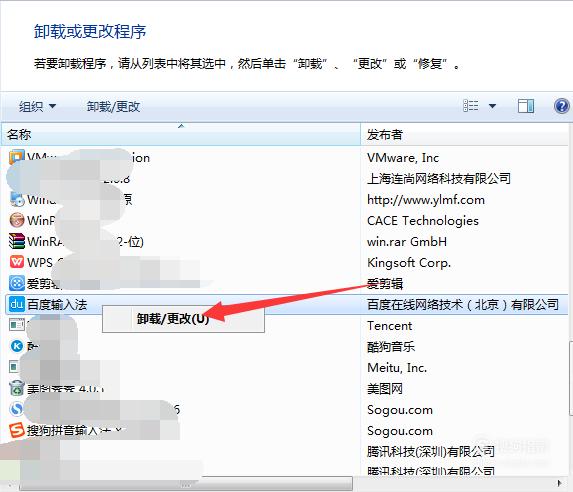Open the 组织 dropdown menu
Viewport: 573px width, 492px height.
(x=38, y=106)
